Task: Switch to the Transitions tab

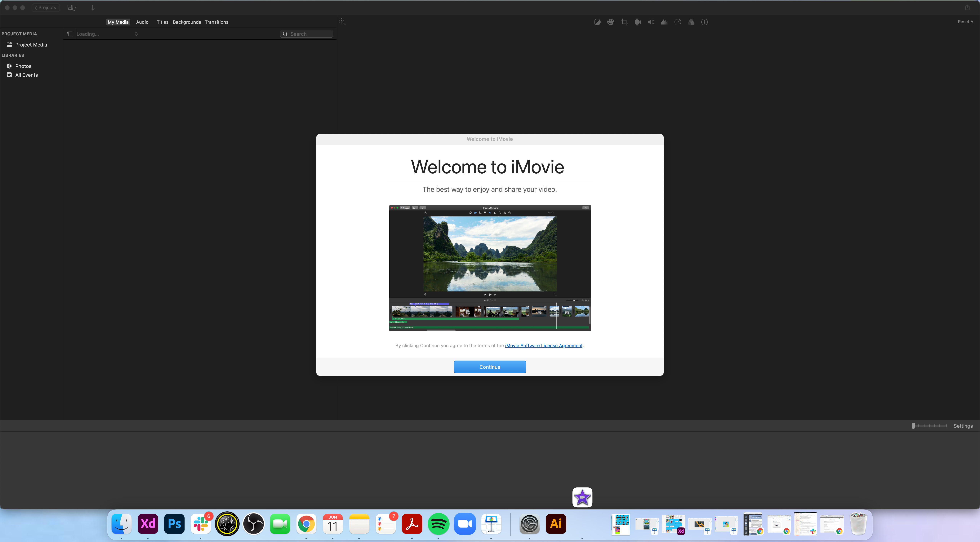Action: [x=216, y=22]
